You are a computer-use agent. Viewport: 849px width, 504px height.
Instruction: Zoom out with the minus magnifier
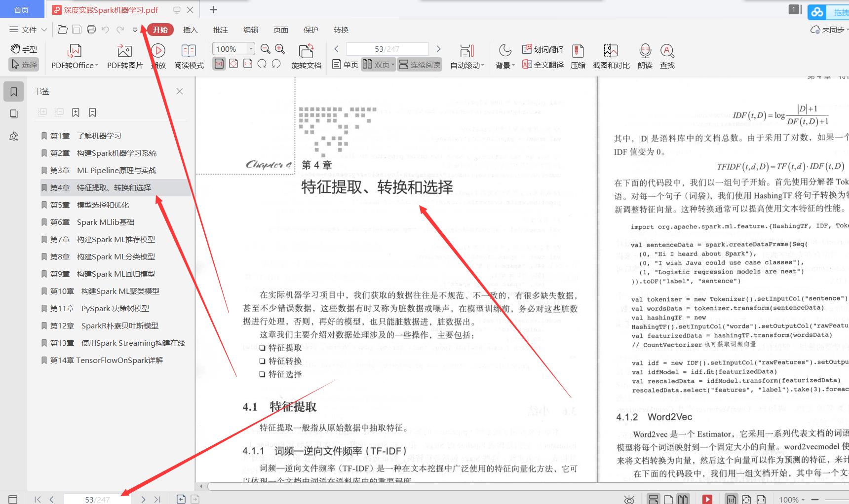(x=266, y=49)
